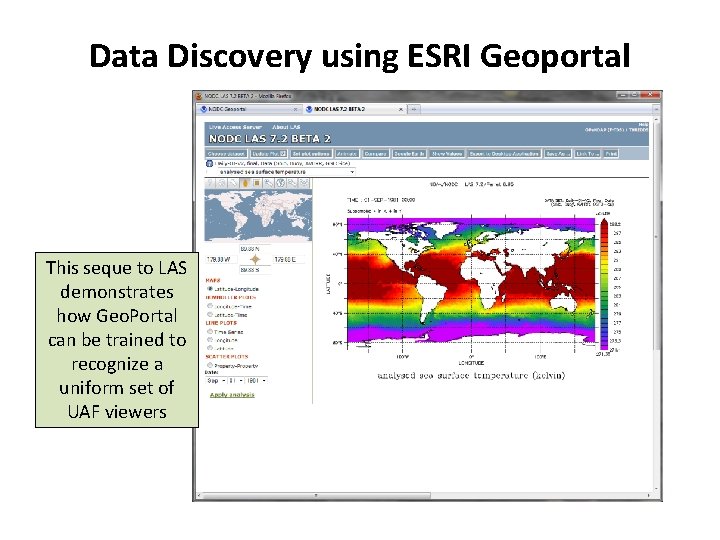Click the Update Plot button

coord(269,153)
